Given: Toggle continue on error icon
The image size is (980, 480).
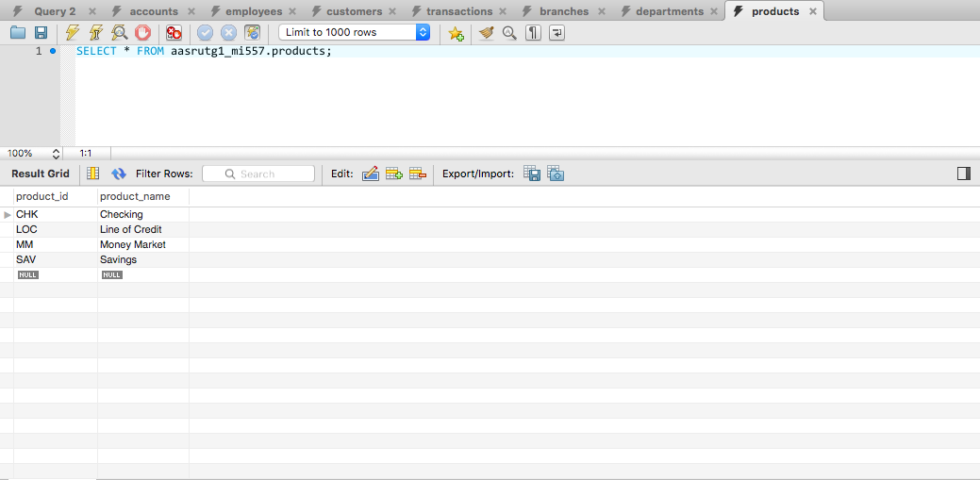Looking at the screenshot, I should [x=174, y=32].
